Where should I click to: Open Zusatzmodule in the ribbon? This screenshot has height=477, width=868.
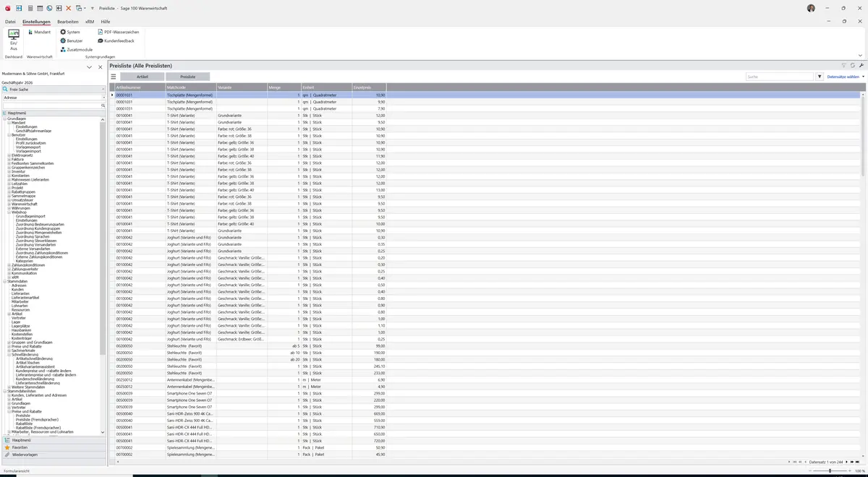(76, 49)
